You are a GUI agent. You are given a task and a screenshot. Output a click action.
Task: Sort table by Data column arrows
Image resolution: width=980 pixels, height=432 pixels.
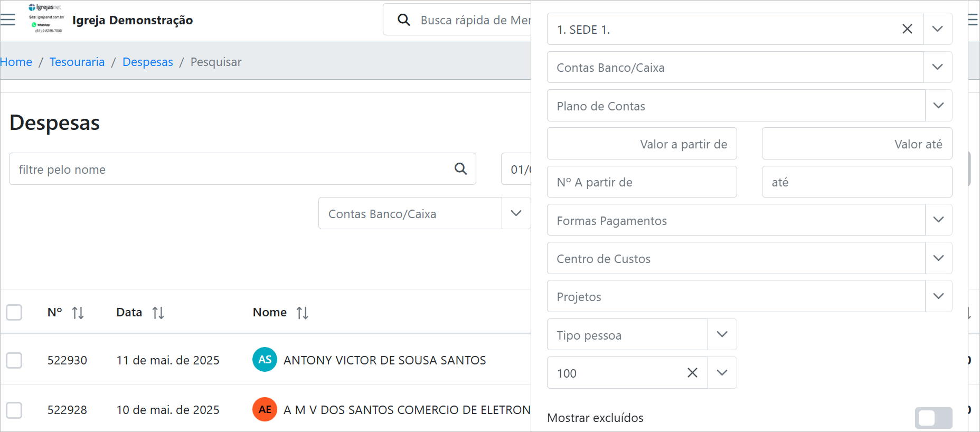coord(158,313)
